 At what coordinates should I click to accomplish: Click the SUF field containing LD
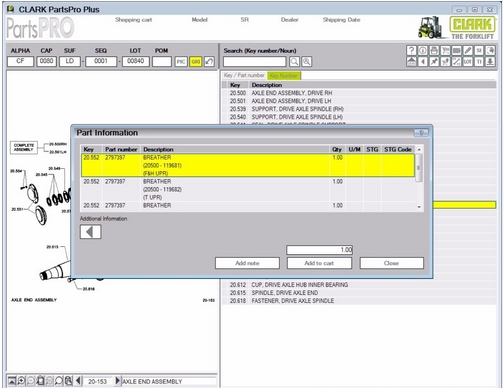70,61
